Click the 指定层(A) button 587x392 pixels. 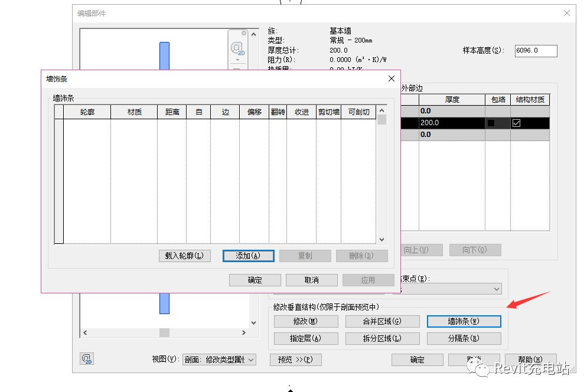(306, 338)
